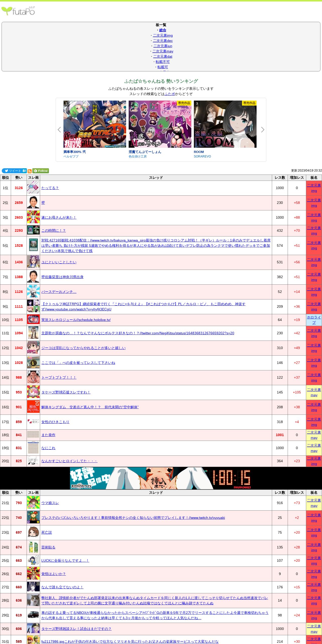Open 二次元裏may board link for rank 15
Image resolution: width=322 pixels, height=644 pixels.
pyautogui.click(x=314, y=392)
